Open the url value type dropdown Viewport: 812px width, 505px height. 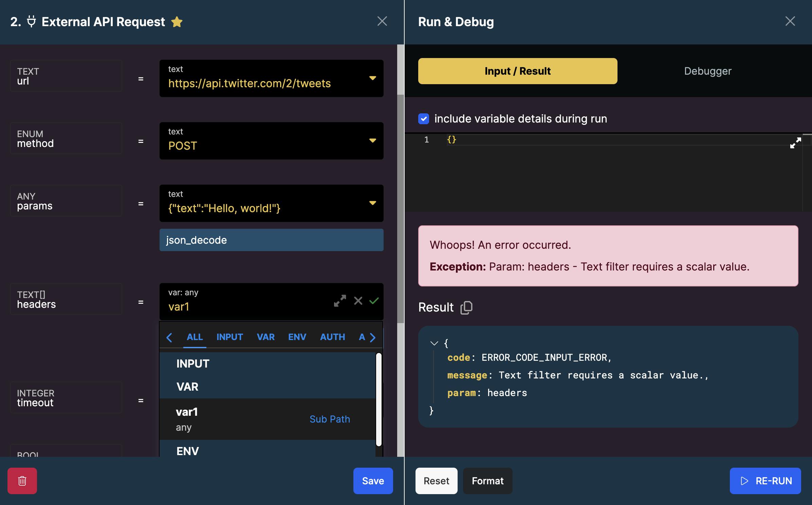click(372, 78)
